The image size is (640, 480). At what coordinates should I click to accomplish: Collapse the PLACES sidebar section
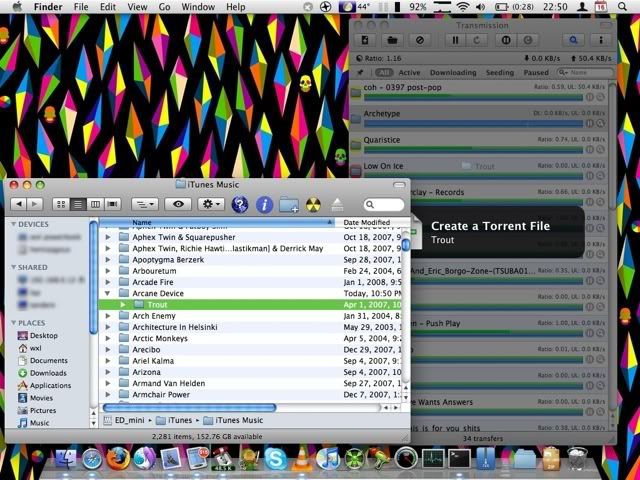[13, 323]
